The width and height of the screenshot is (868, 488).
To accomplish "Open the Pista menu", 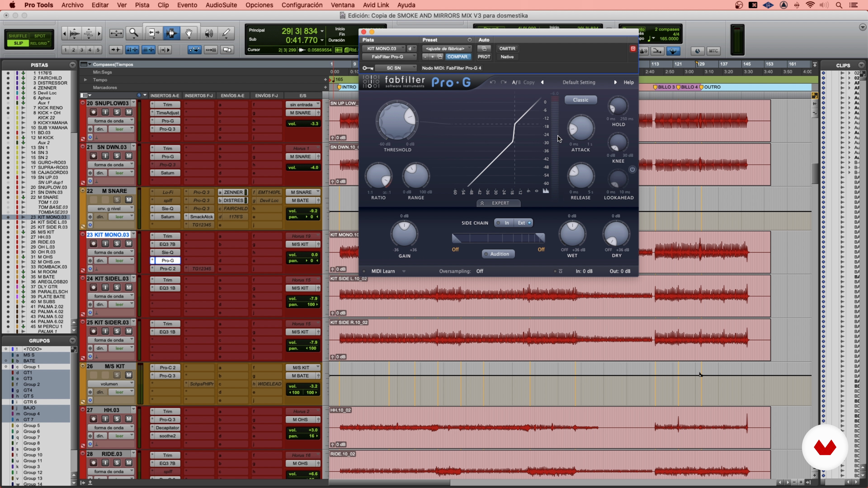I will pyautogui.click(x=142, y=5).
